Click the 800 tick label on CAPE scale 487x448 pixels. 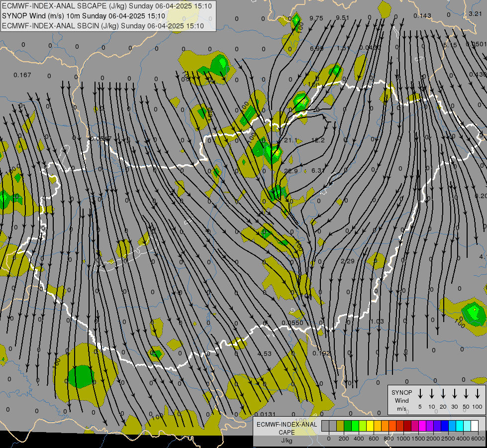click(x=389, y=439)
